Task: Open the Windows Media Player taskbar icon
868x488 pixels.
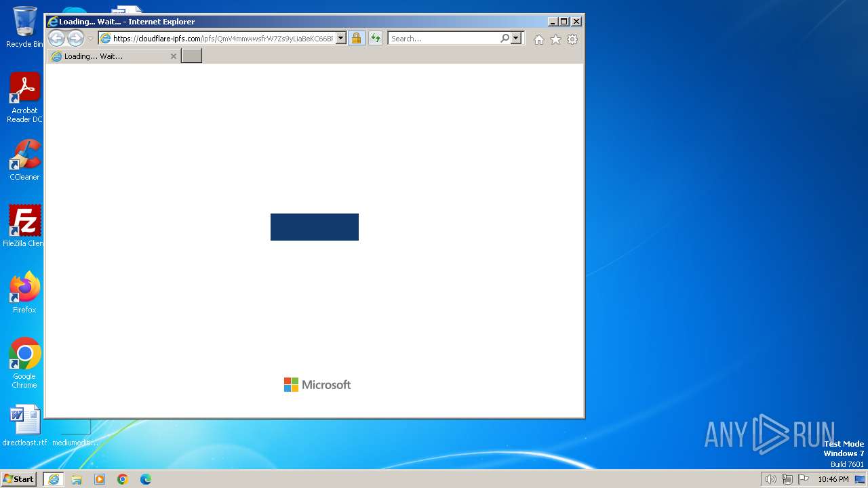Action: [100, 479]
